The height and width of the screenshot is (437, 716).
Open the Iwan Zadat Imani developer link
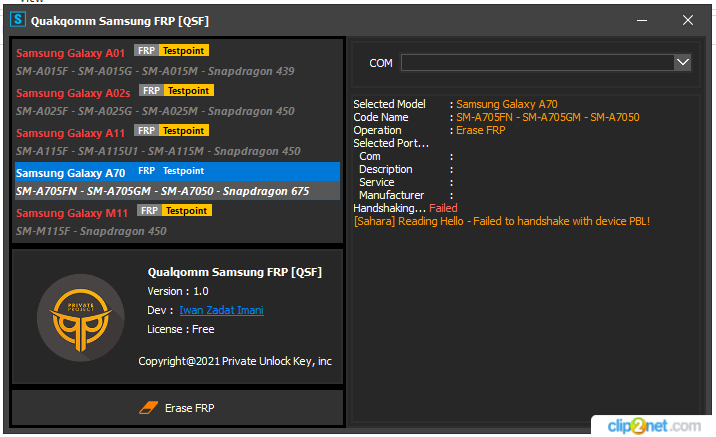[221, 310]
